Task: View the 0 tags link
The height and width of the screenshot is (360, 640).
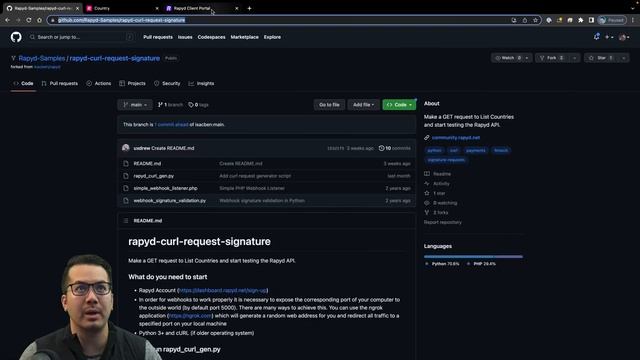Action: (198, 105)
